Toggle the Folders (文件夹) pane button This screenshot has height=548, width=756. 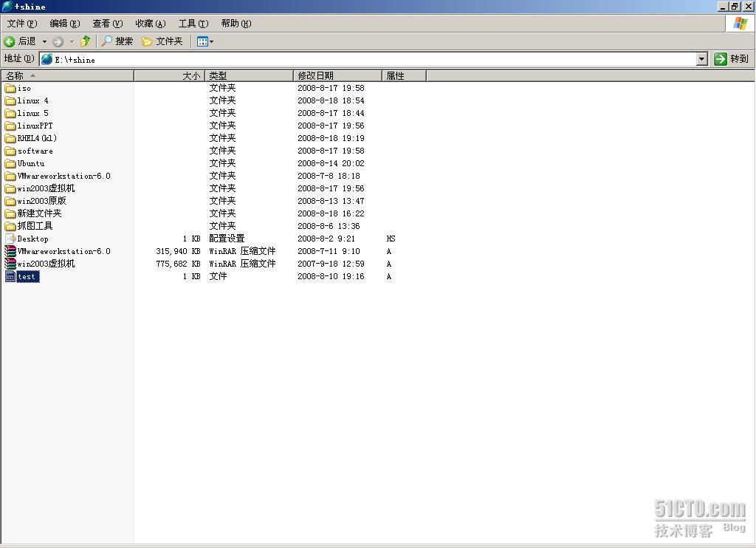pos(162,41)
